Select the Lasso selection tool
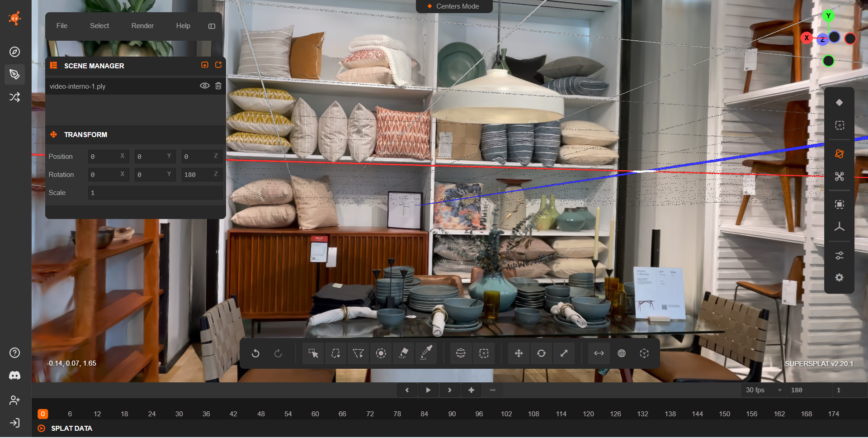The width and height of the screenshot is (868, 438). 335,353
